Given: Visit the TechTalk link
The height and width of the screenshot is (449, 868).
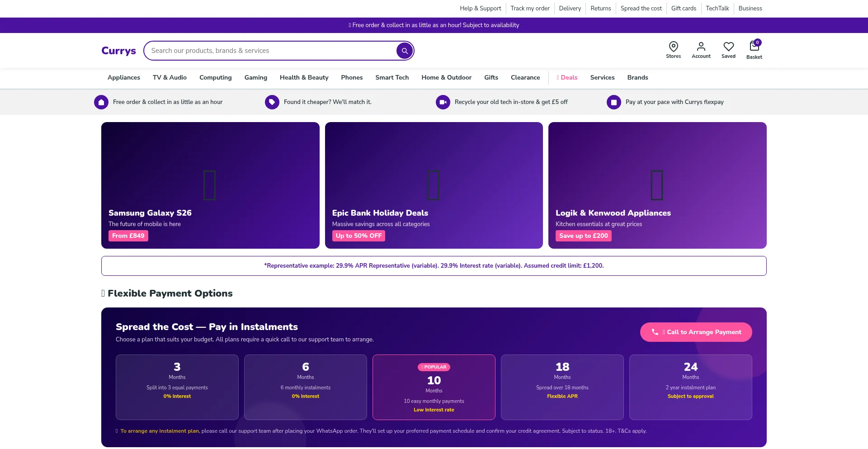Looking at the screenshot, I should [717, 9].
